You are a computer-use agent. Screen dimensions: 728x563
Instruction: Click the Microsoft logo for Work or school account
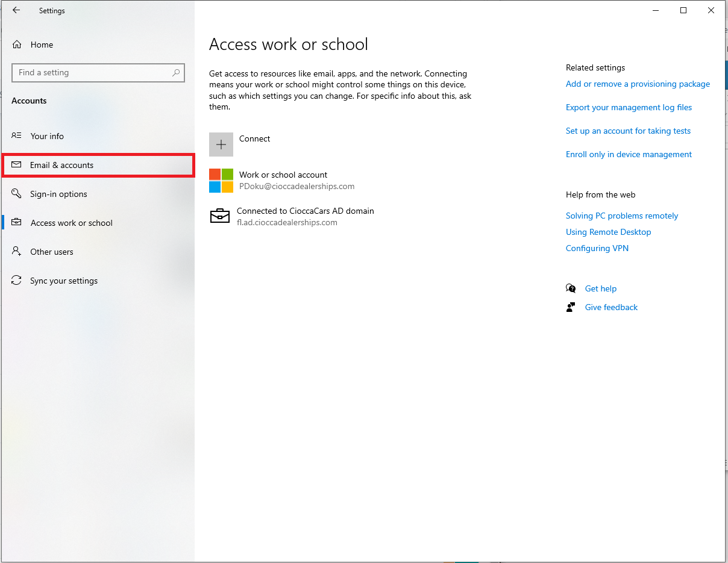[x=221, y=181]
